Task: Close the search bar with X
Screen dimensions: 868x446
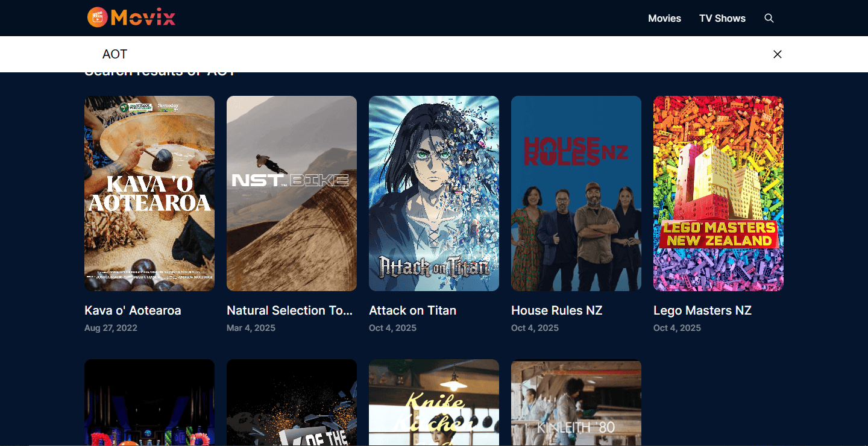Action: tap(778, 54)
